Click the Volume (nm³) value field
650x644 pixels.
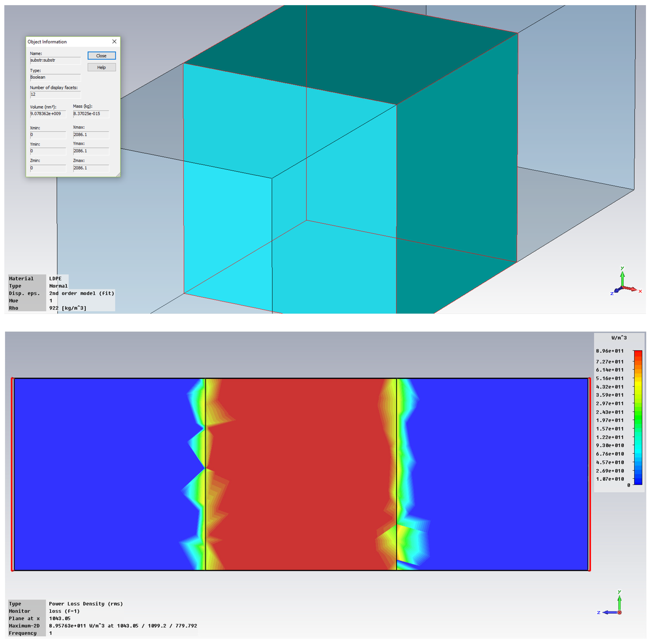[48, 114]
